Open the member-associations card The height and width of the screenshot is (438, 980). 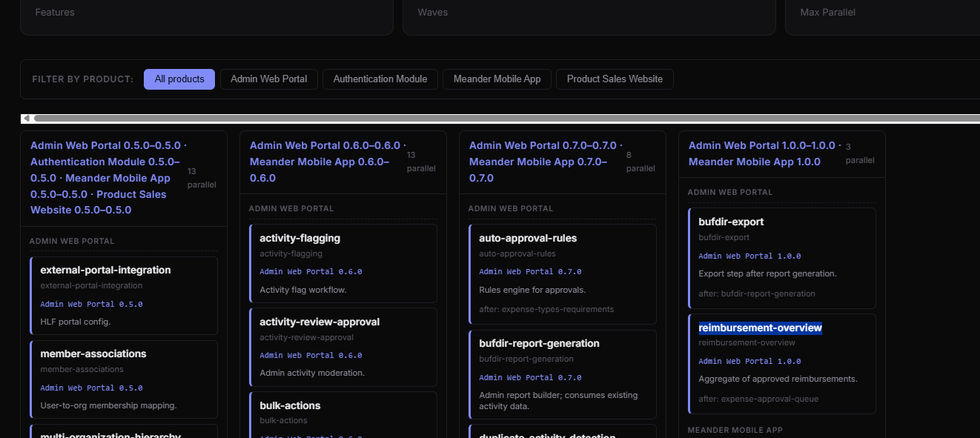[x=124, y=379]
